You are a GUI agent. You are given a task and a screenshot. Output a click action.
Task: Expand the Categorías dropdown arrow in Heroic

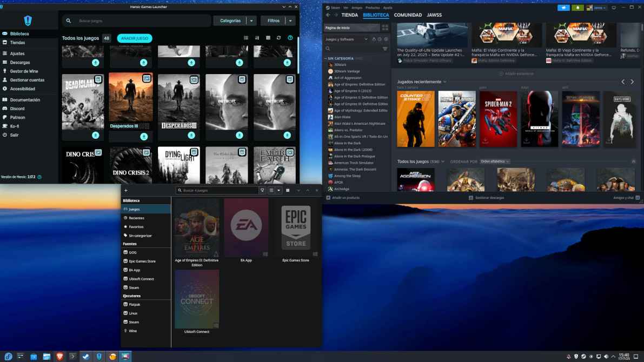tap(251, 21)
